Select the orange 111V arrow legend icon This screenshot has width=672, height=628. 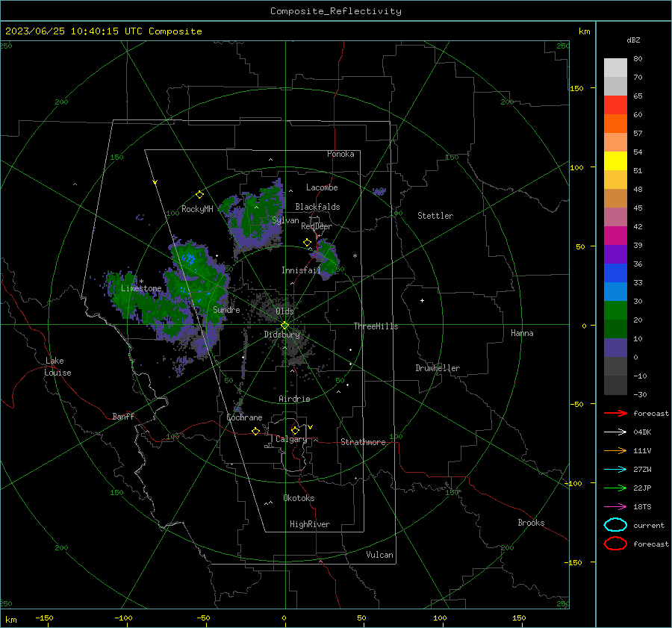615,450
